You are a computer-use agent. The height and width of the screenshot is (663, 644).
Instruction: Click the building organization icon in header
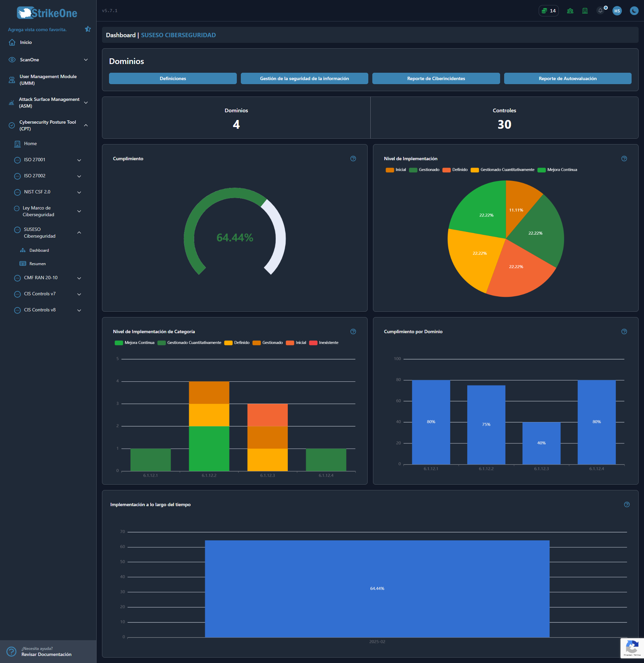tap(585, 11)
